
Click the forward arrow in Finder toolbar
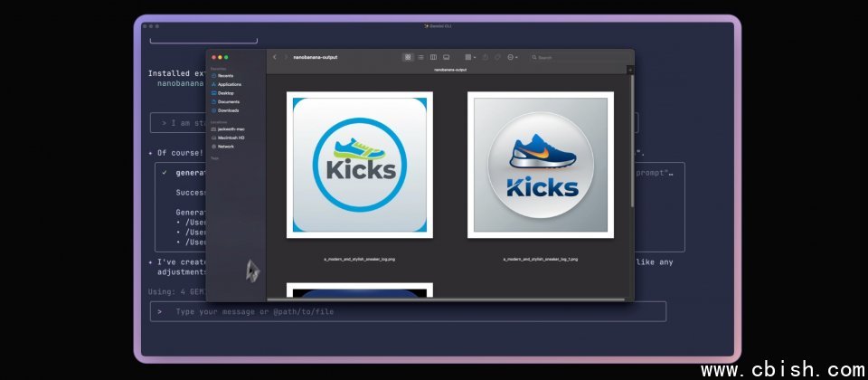(x=286, y=57)
